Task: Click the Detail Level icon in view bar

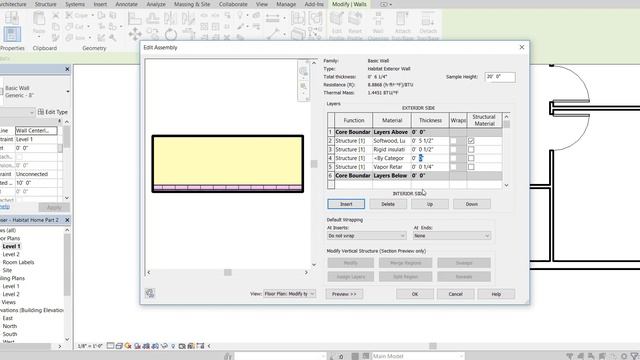Action: pos(110,346)
